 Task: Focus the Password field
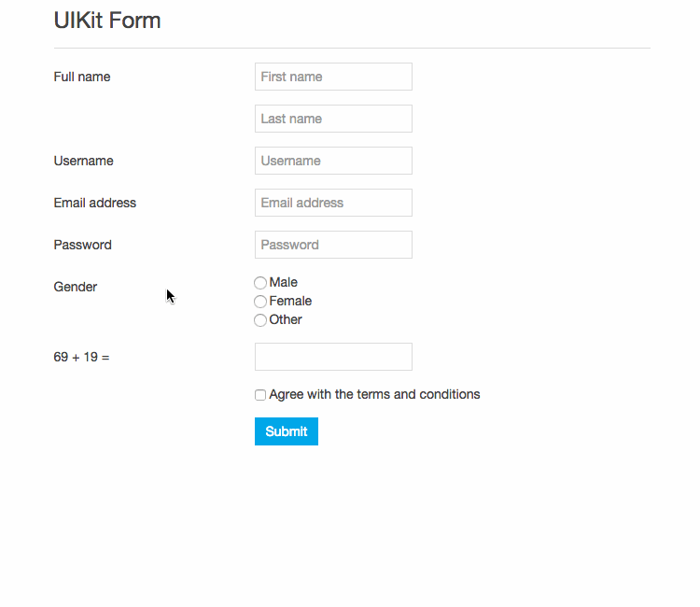(333, 245)
